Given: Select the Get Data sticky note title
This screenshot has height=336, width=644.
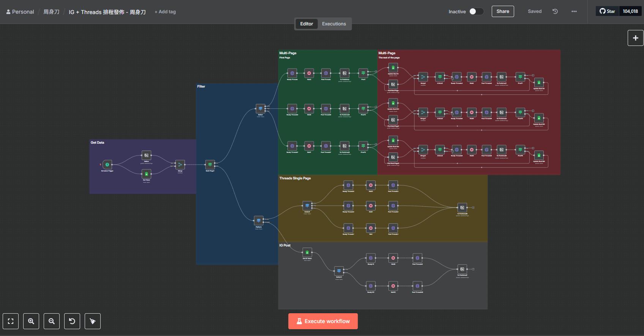Looking at the screenshot, I should click(97, 143).
